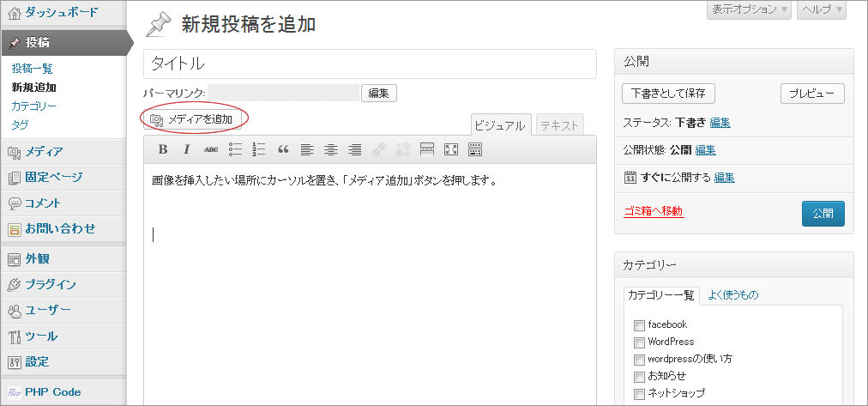This screenshot has width=868, height=406.
Task: Edit すぐに公開する schedule via 編集
Action: click(x=724, y=178)
